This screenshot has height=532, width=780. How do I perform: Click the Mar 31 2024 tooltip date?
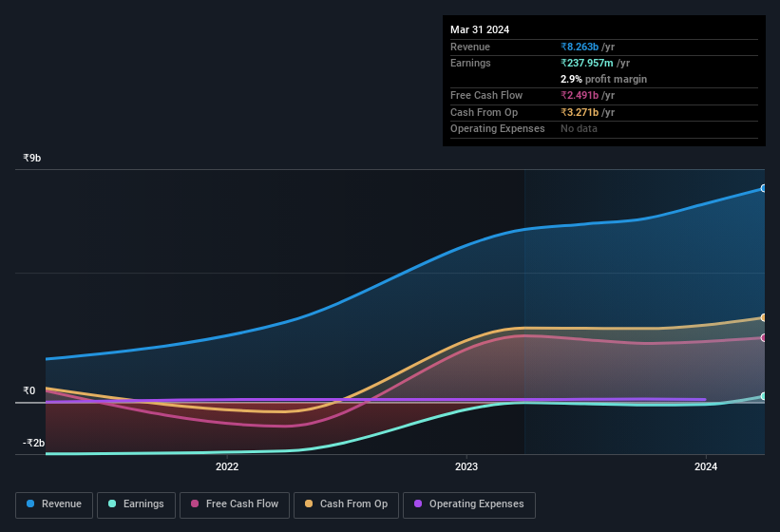pos(480,29)
